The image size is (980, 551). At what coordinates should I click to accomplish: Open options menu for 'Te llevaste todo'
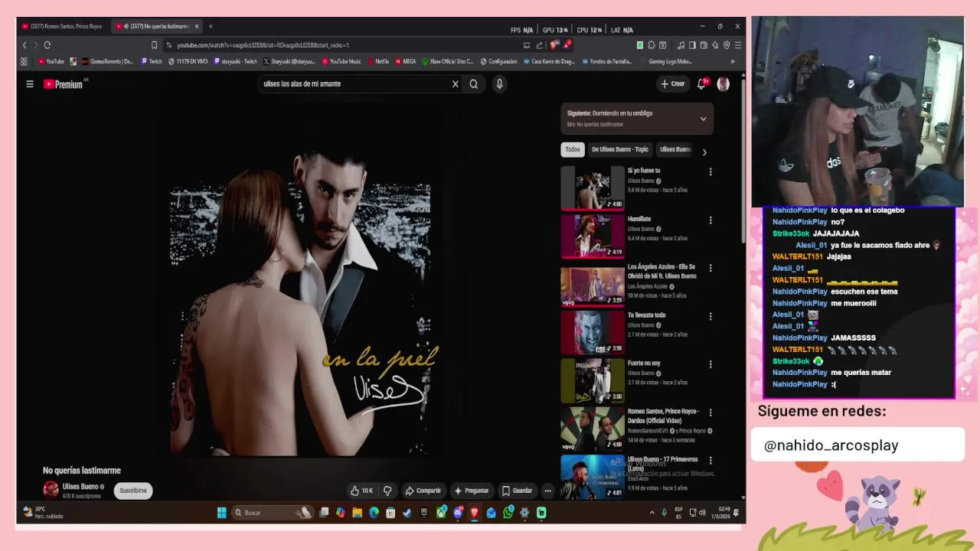(x=710, y=317)
